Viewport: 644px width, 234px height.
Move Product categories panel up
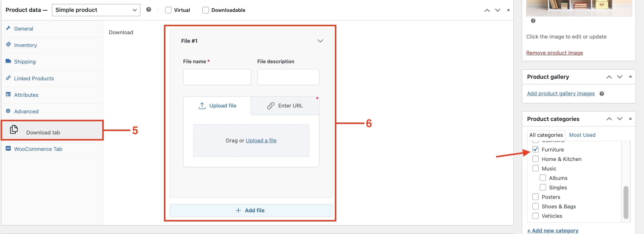[609, 119]
